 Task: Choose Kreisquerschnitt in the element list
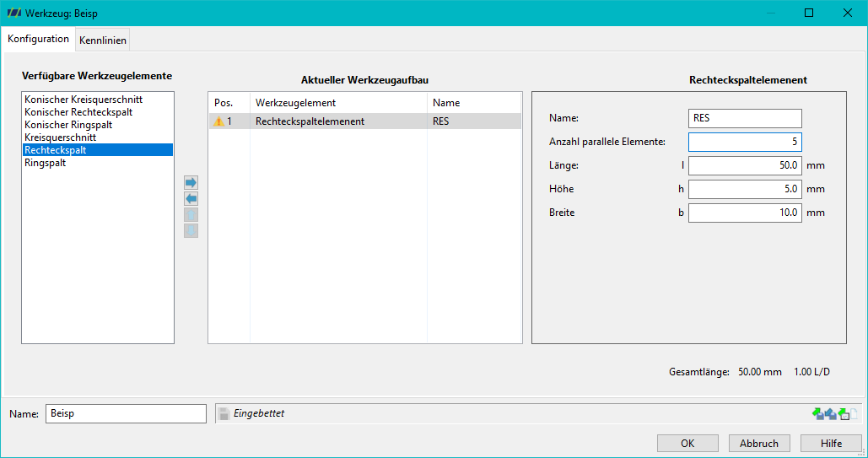tap(61, 137)
